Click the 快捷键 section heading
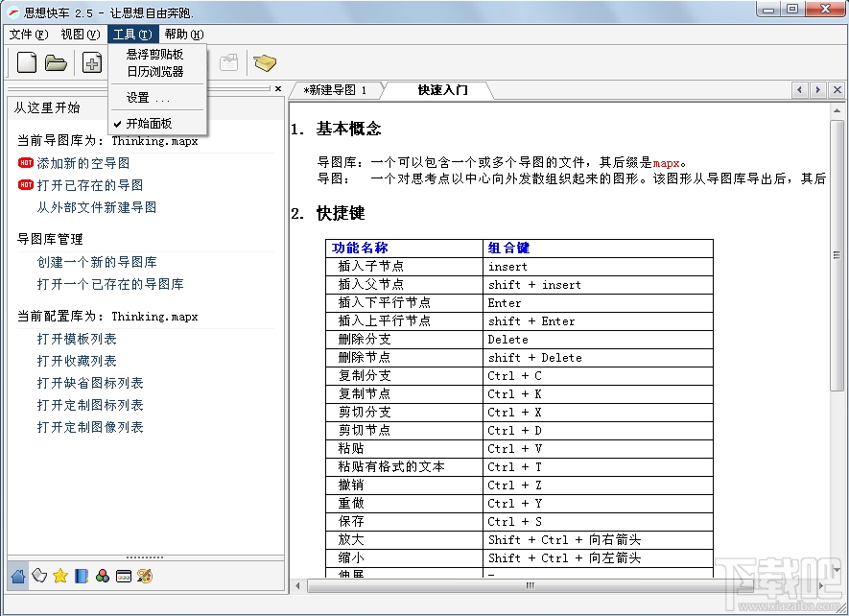 point(341,213)
